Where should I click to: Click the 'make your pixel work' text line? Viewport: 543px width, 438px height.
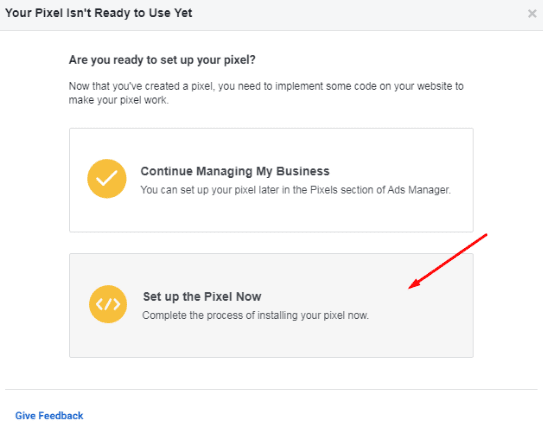[119, 100]
